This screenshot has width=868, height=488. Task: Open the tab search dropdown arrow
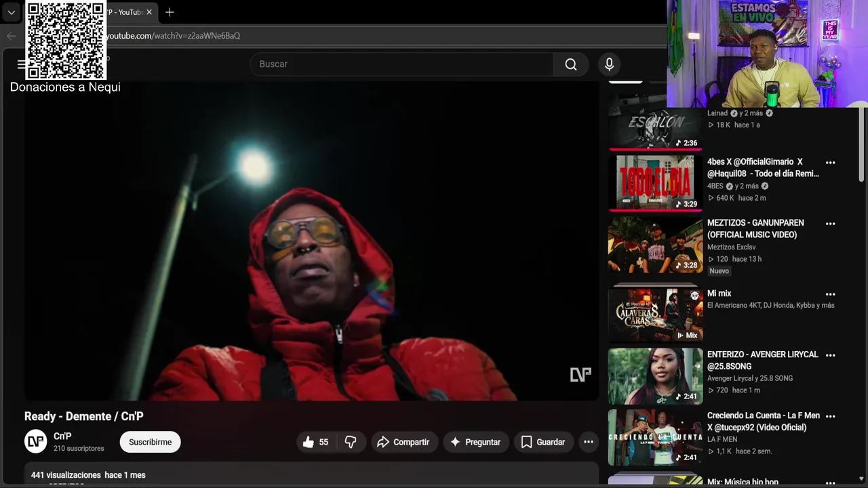click(x=12, y=12)
